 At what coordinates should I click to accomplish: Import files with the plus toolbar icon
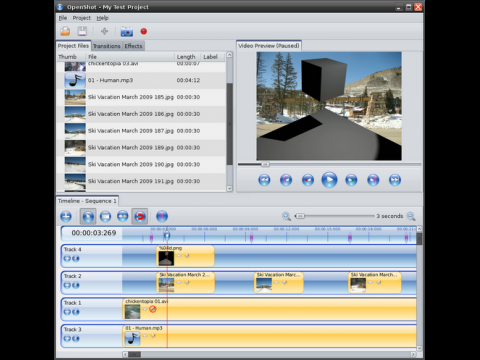click(x=104, y=31)
